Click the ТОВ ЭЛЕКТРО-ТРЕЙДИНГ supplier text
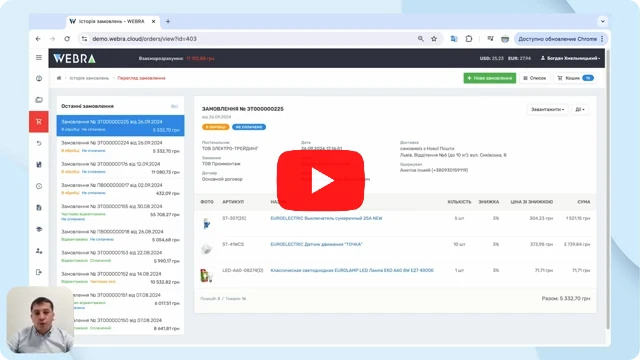This screenshot has width=640, height=360. point(230,149)
